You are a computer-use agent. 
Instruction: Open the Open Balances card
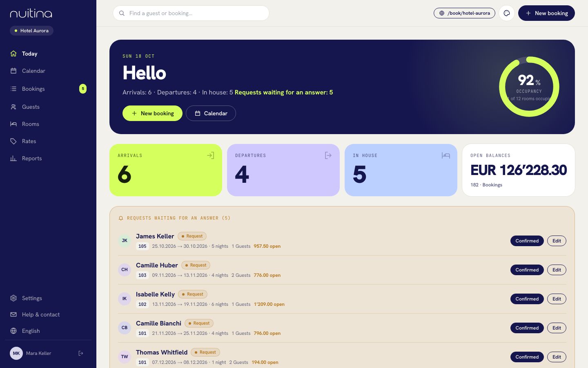(x=519, y=170)
